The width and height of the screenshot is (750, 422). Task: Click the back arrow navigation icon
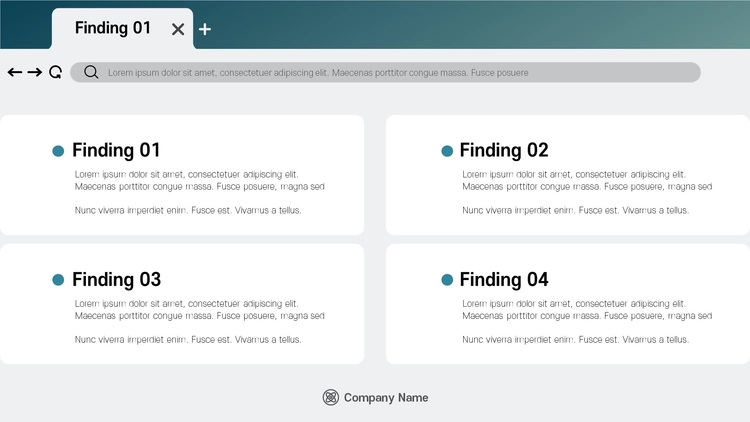[x=15, y=72]
